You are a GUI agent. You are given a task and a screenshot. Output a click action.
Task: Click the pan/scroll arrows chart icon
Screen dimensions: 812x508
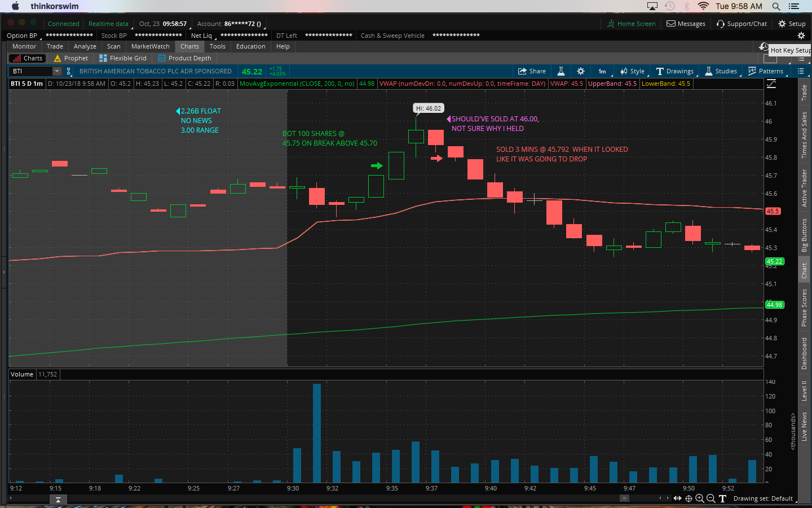coord(677,498)
